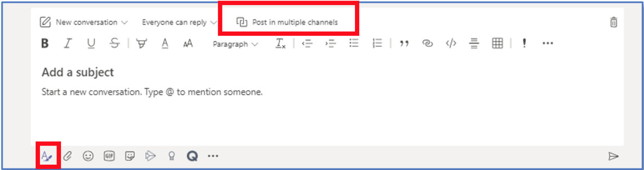Open the New conversation dropdown
Image resolution: width=644 pixels, height=170 pixels.
pyautogui.click(x=87, y=22)
